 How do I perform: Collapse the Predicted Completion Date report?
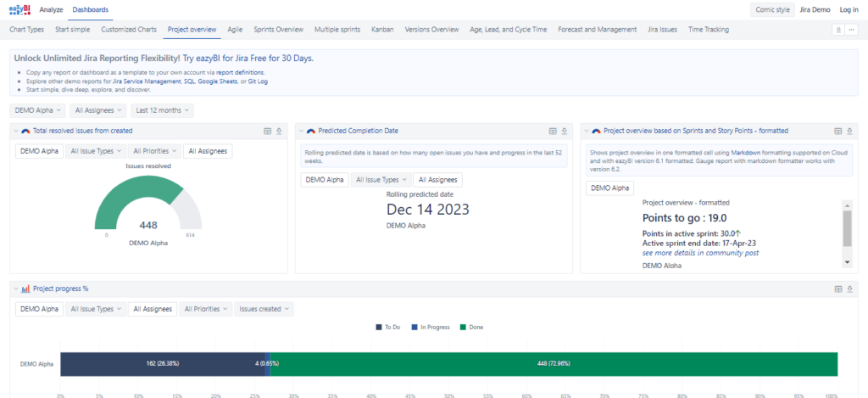click(302, 132)
